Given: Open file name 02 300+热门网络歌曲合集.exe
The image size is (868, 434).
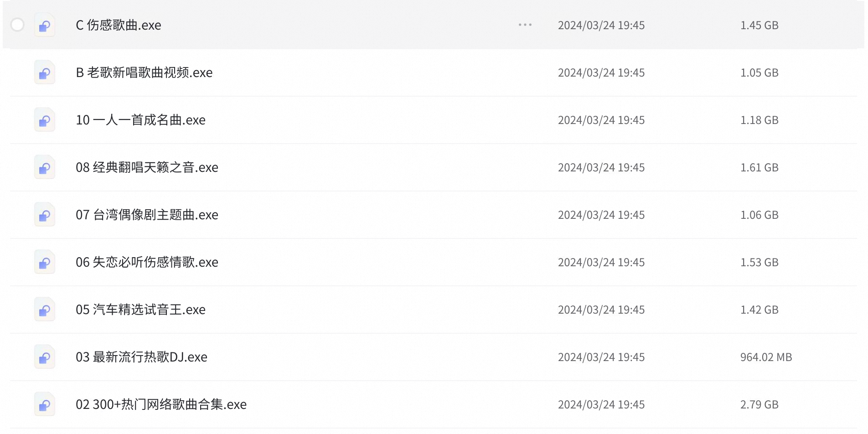Looking at the screenshot, I should (x=161, y=404).
